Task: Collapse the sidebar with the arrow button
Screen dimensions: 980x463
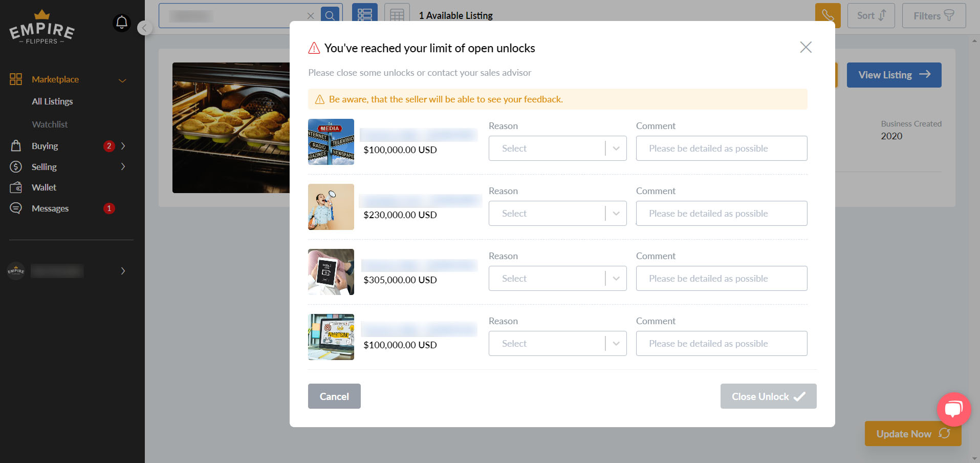Action: coord(145,28)
